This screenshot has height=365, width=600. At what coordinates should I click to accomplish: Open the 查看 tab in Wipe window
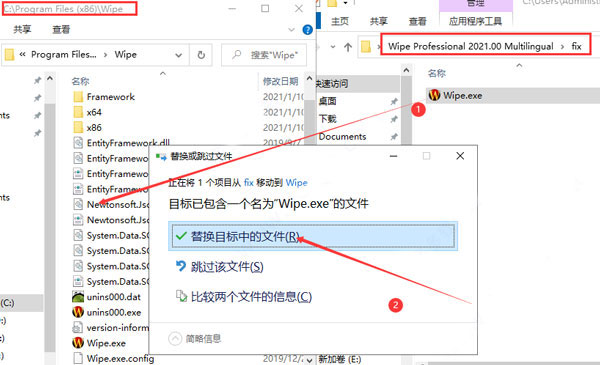61,29
